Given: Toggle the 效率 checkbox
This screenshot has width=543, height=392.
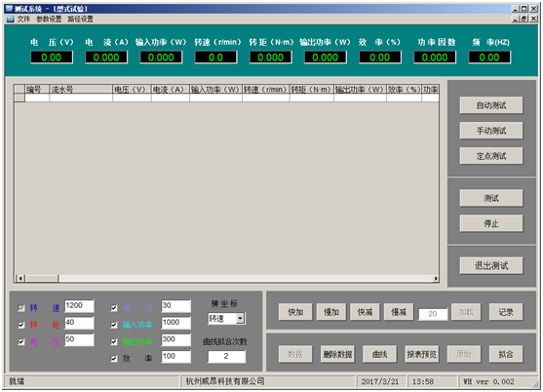Looking at the screenshot, I should [114, 359].
